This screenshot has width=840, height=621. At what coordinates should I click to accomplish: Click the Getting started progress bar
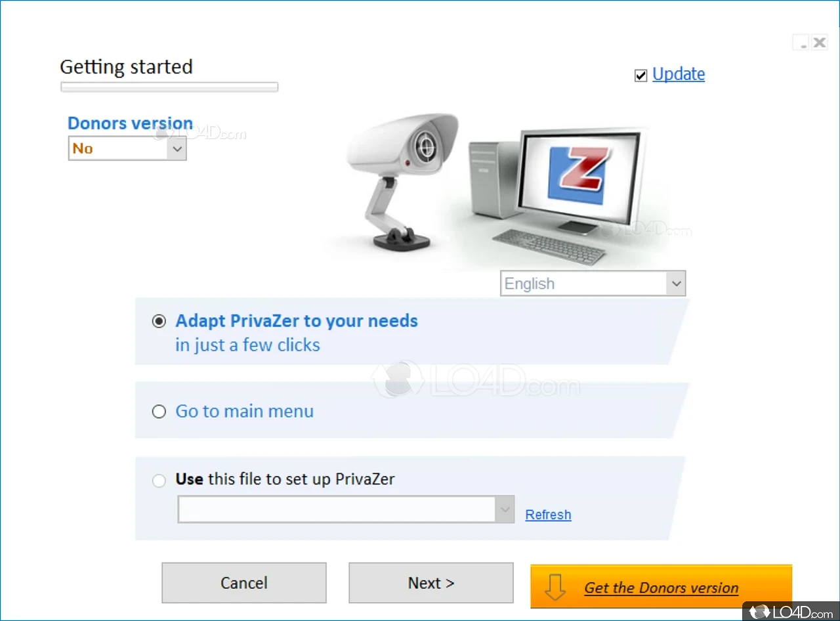tap(169, 87)
